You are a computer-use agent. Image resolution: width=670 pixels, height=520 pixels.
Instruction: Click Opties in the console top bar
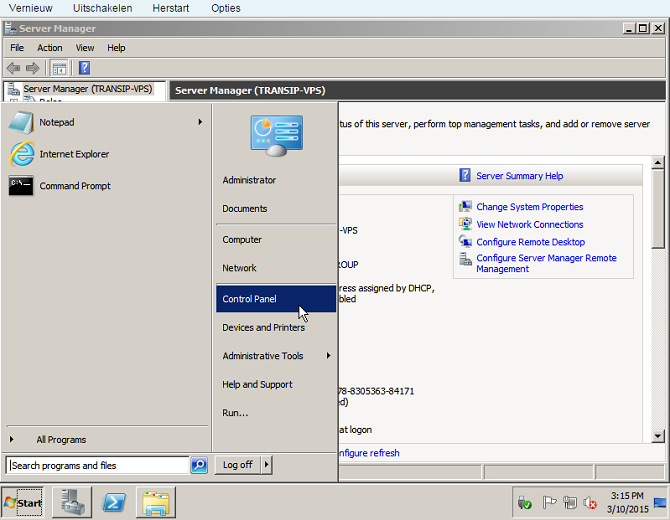[226, 8]
